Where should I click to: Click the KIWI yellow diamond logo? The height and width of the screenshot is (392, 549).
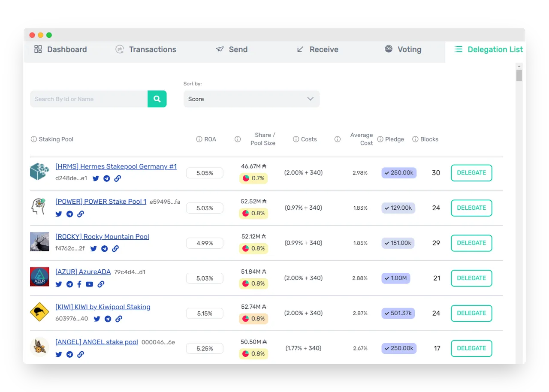click(x=39, y=312)
